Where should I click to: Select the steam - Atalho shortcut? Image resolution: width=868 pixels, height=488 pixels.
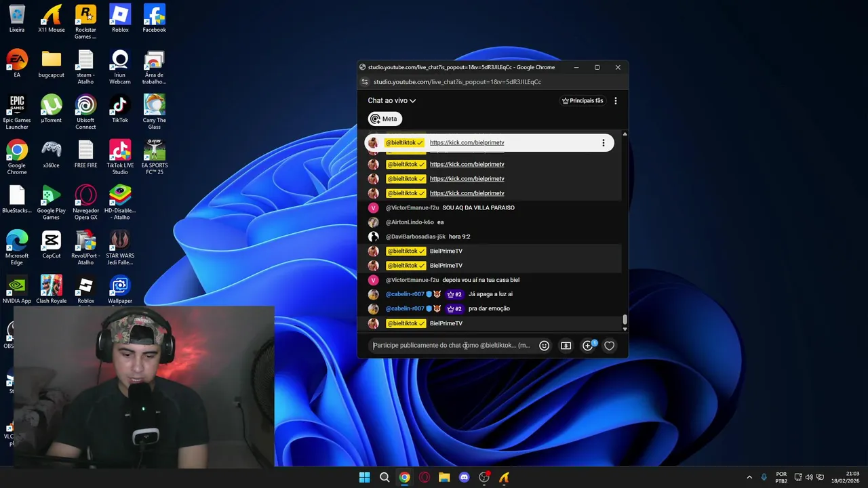point(85,67)
